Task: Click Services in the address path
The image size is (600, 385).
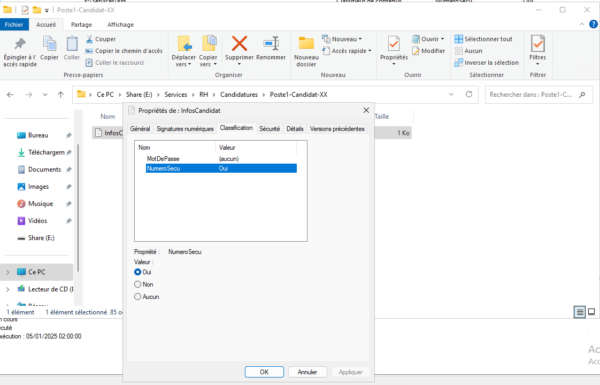Action: (x=176, y=95)
